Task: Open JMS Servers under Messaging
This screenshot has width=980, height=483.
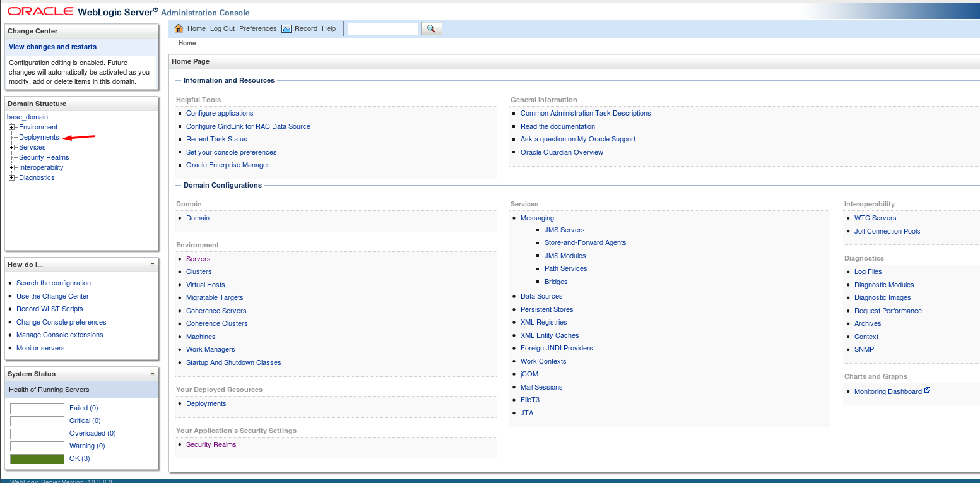Action: pyautogui.click(x=564, y=230)
